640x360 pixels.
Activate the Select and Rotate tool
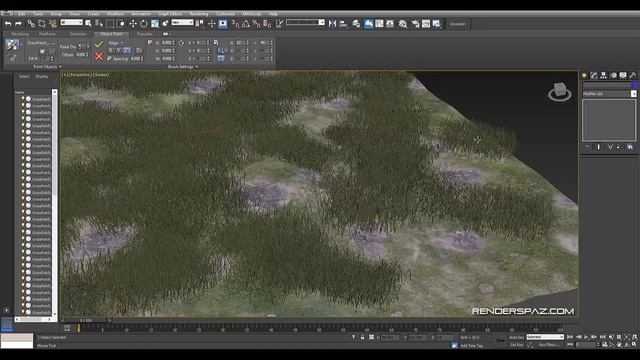pyautogui.click(x=144, y=24)
